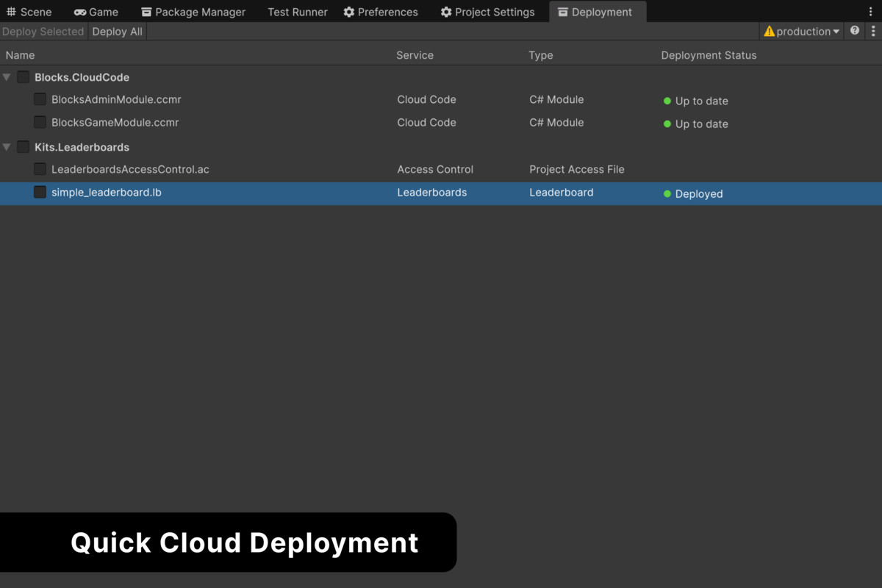Screen dimensions: 882x588
Task: Click the simple_leaderboard.lb file name
Action: (x=107, y=193)
